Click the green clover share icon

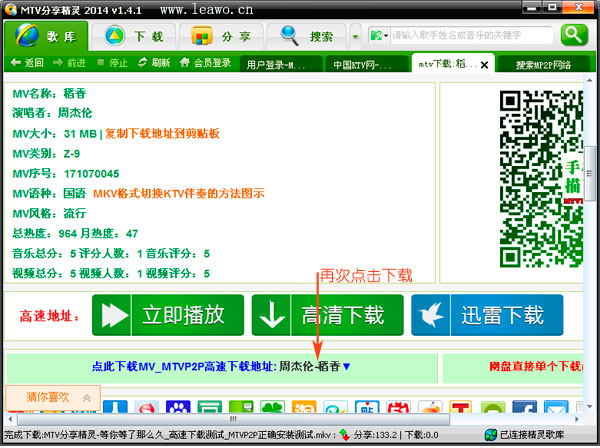pyautogui.click(x=272, y=407)
